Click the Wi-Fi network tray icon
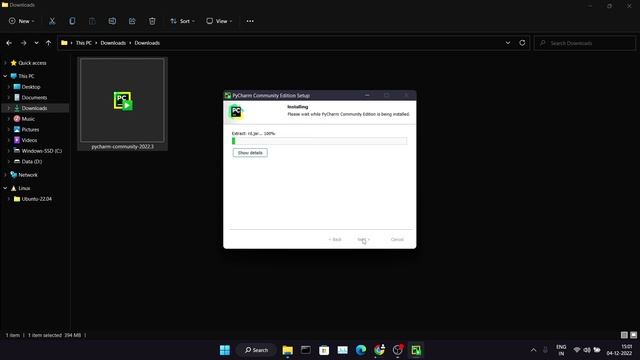Viewport: 640px width, 360px height. pyautogui.click(x=577, y=350)
